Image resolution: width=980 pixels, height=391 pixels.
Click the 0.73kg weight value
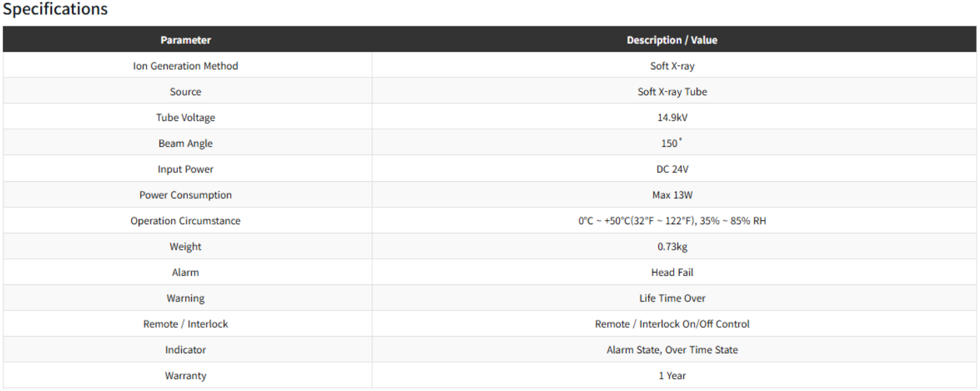672,246
